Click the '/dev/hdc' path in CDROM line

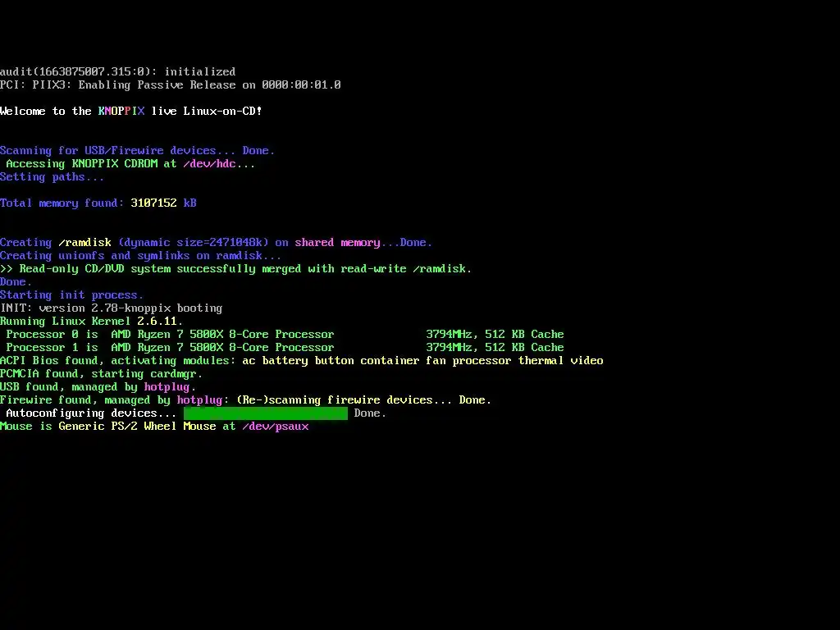pyautogui.click(x=209, y=164)
